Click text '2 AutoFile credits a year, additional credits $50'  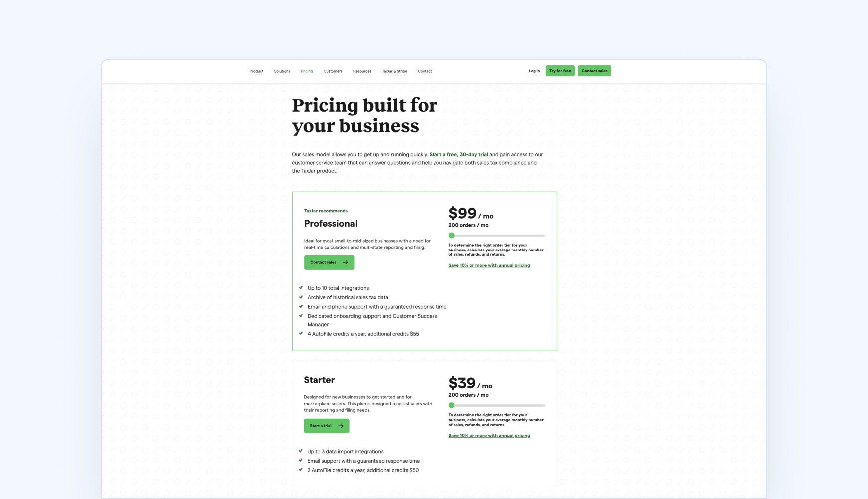pos(363,470)
